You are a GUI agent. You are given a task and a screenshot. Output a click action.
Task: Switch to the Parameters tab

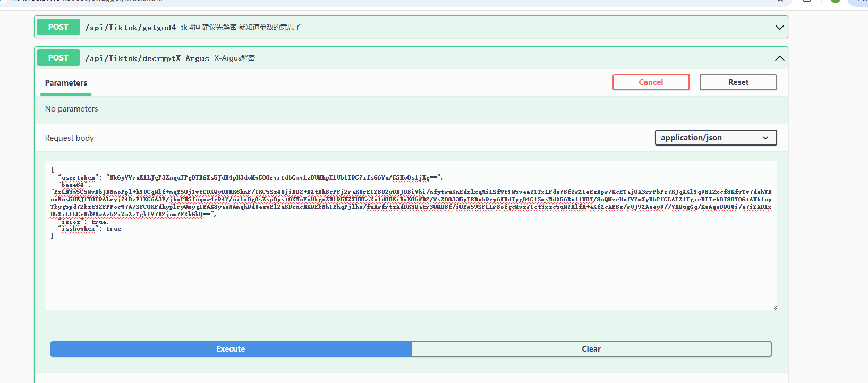(66, 83)
